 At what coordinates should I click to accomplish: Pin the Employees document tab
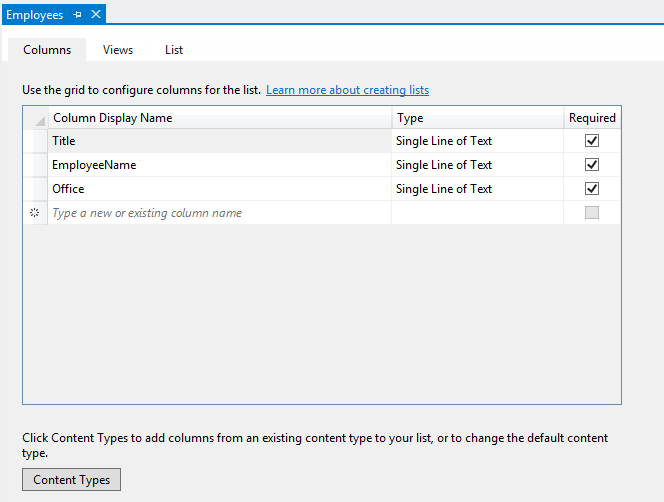coord(78,15)
